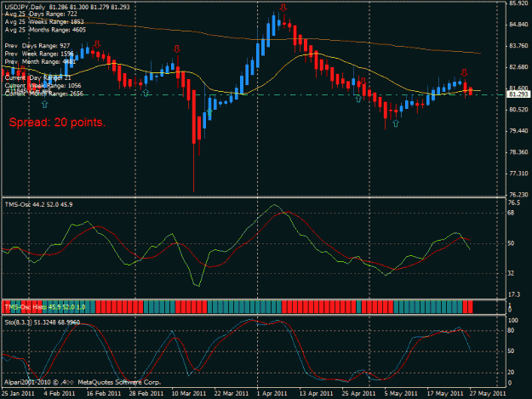
Task: Click the '27 May 2011' date label
Action: tap(488, 394)
